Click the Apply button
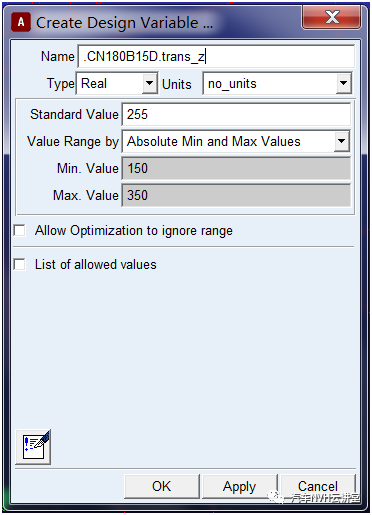 tap(240, 486)
